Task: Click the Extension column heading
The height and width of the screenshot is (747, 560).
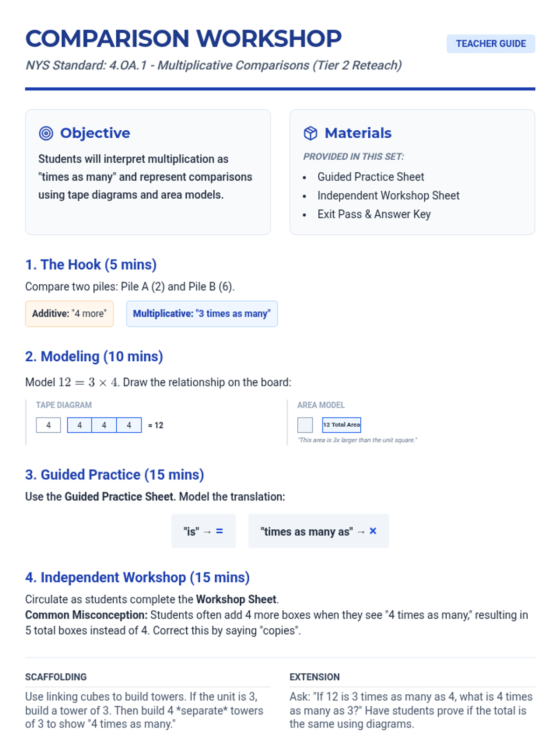Action: 315,677
